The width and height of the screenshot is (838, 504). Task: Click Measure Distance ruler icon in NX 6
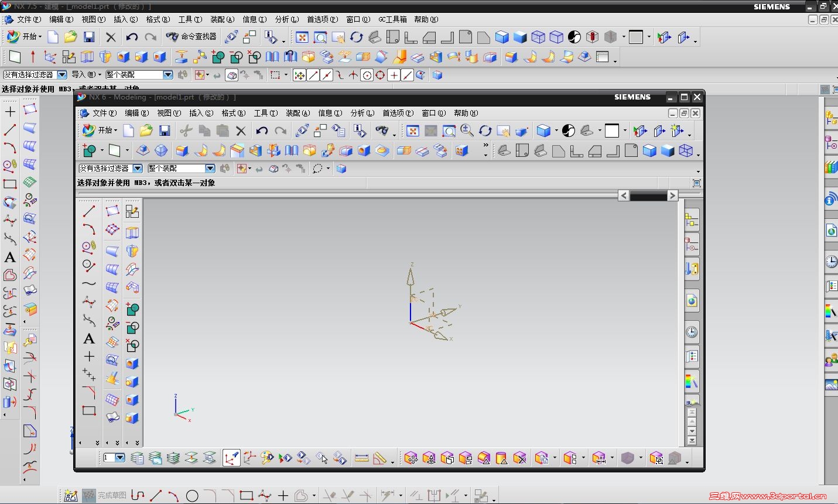coord(362,458)
